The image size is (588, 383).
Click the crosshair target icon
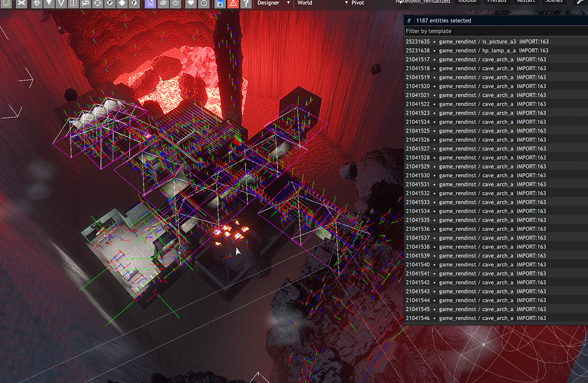click(x=98, y=3)
